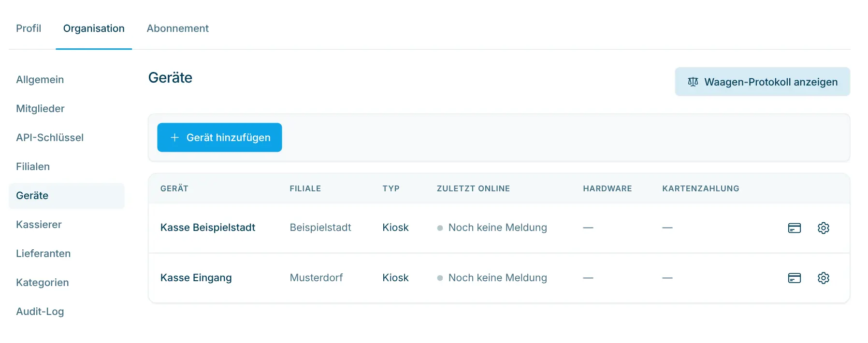Click the plus icon in Gerät hinzufügen
This screenshot has height=343, width=868.
click(174, 138)
